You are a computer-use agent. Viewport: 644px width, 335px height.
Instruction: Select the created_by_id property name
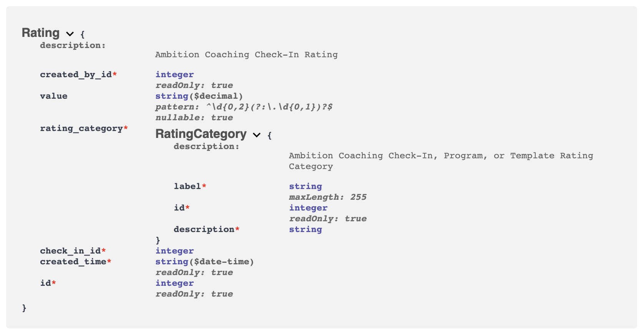click(75, 74)
